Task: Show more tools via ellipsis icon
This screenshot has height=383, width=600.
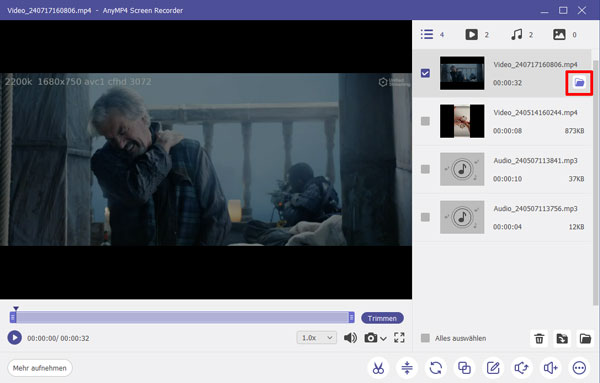Action: (579, 368)
